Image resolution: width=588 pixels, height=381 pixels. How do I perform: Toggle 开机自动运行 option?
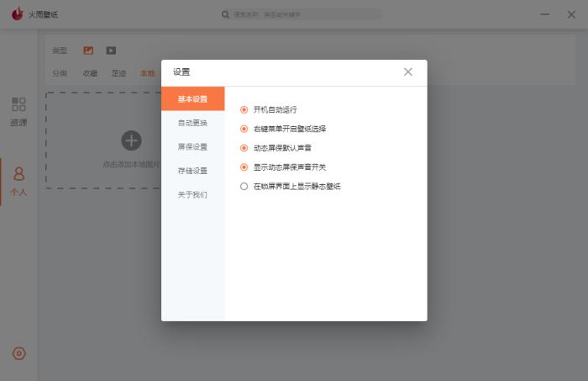coord(244,109)
